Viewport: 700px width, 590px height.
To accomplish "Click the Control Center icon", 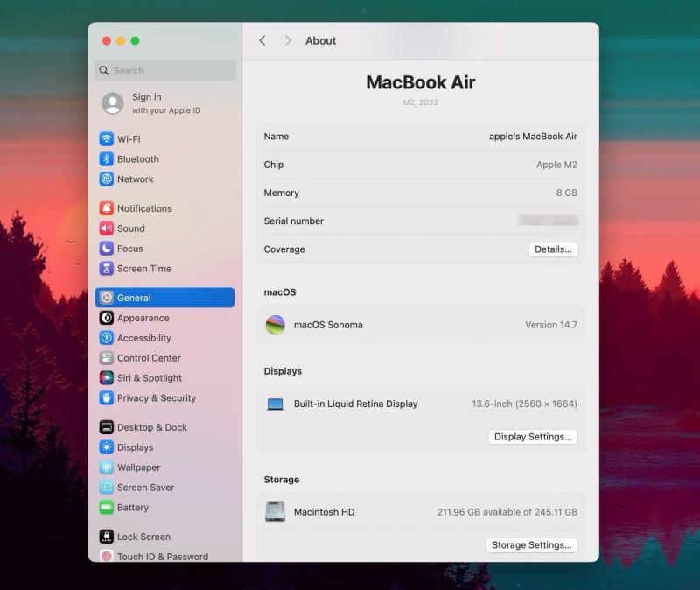I will pos(106,358).
